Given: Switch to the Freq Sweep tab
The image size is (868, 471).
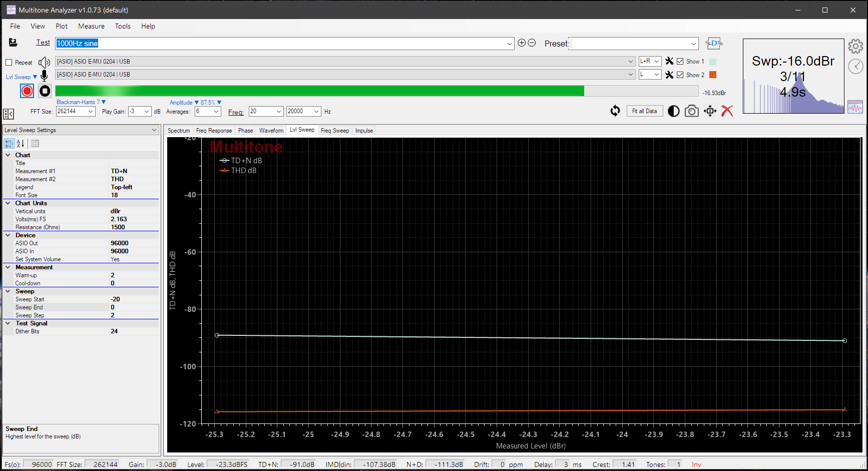Looking at the screenshot, I should tap(335, 131).
